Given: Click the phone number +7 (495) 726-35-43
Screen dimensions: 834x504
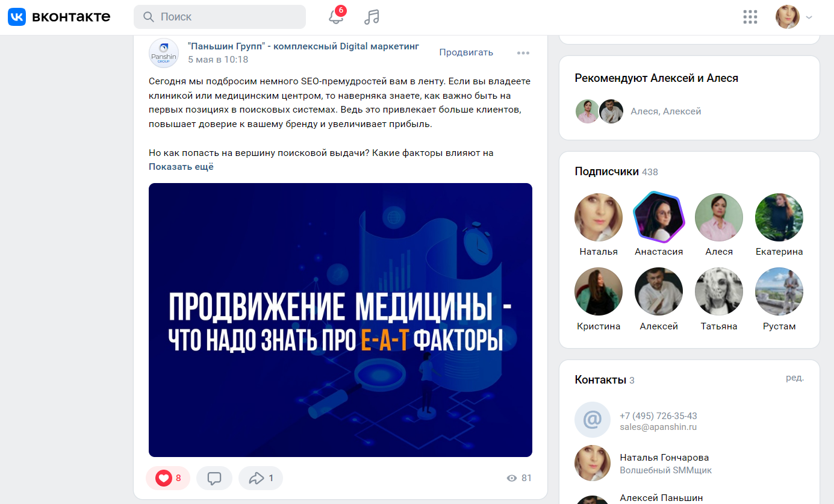Looking at the screenshot, I should (x=658, y=416).
